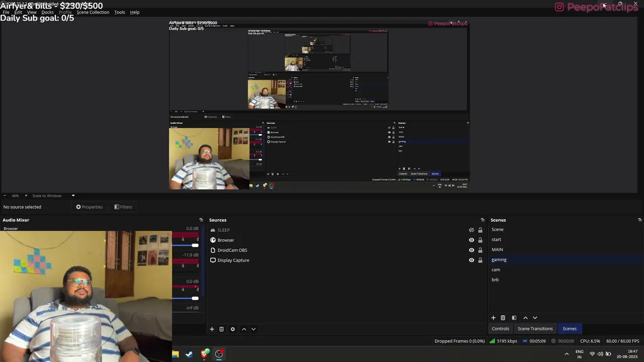Click the streaming live status icon

coord(525,341)
